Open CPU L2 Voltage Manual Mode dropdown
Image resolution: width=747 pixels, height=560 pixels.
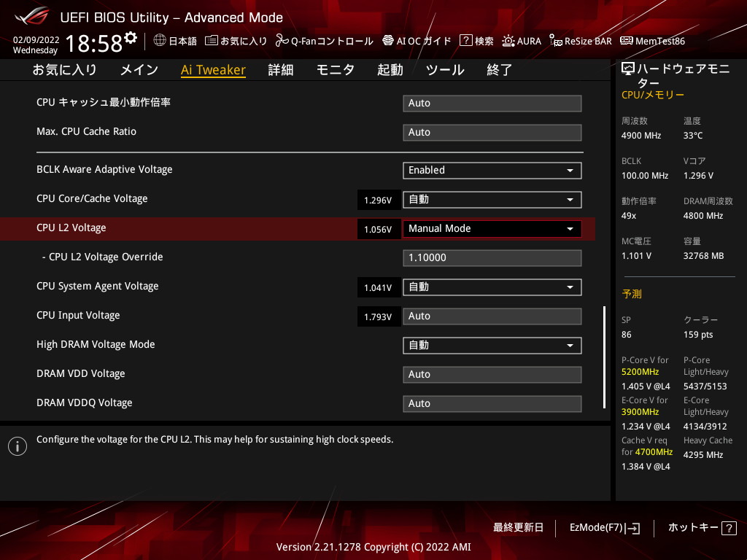[x=492, y=228]
